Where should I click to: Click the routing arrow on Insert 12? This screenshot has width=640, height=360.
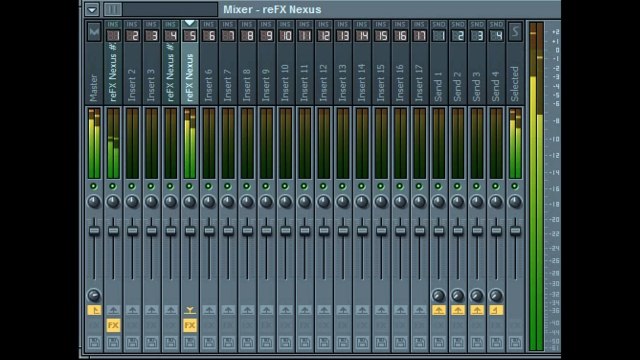tap(324, 310)
